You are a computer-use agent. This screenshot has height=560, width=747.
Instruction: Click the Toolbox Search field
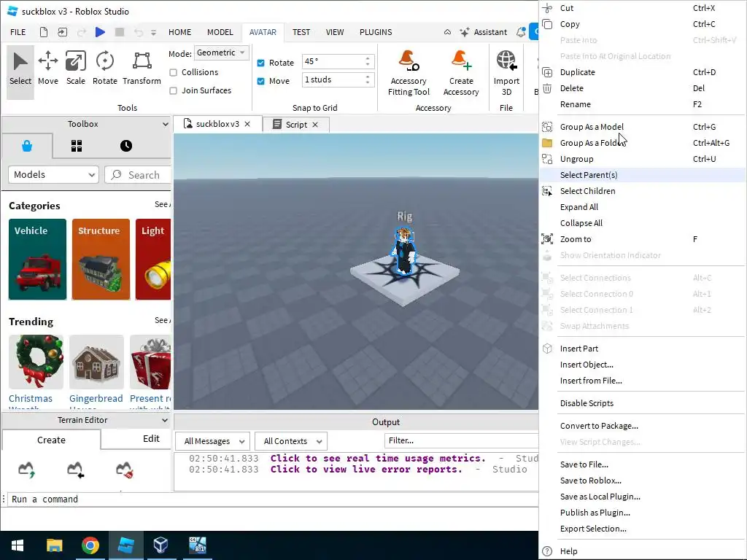[x=138, y=175]
